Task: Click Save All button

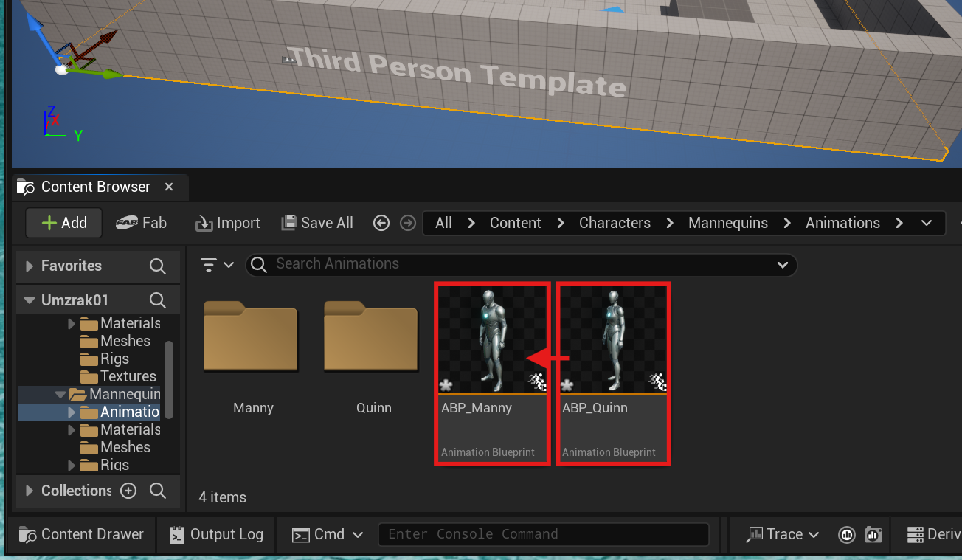Action: (x=317, y=223)
